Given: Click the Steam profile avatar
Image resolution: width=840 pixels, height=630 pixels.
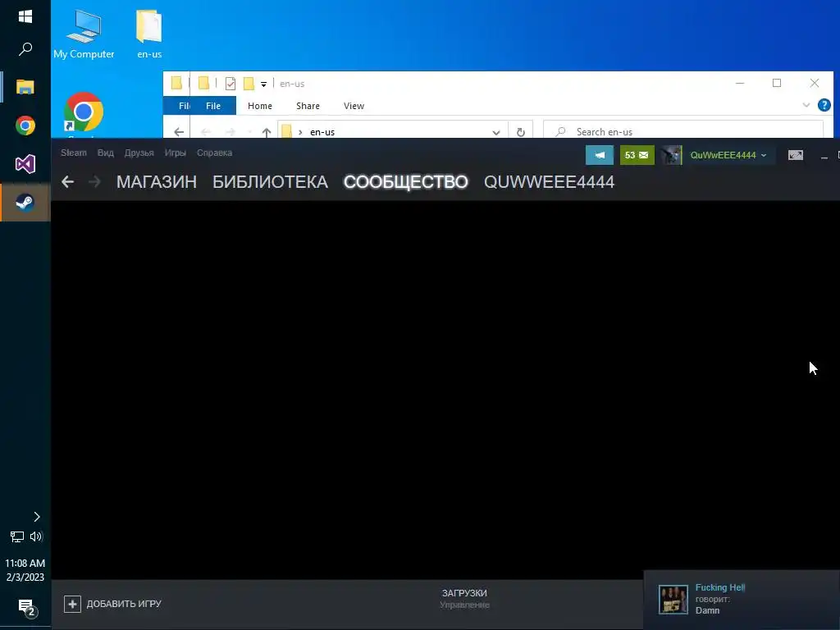Looking at the screenshot, I should pyautogui.click(x=671, y=155).
